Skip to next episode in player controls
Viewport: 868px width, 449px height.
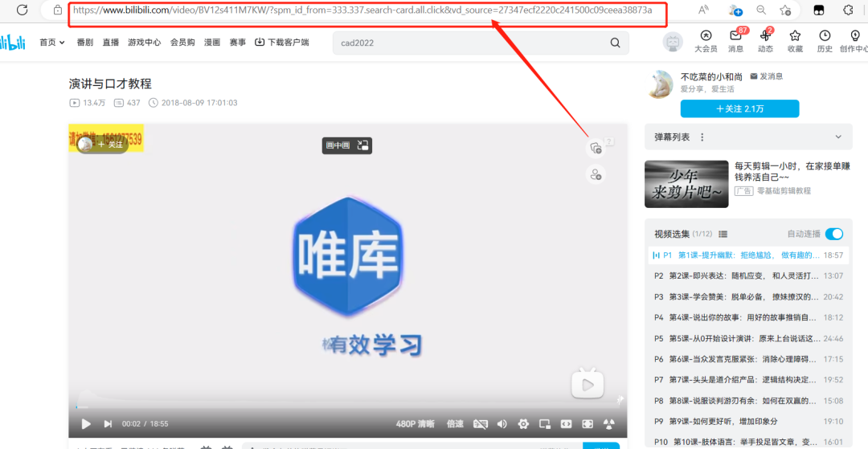pos(108,424)
